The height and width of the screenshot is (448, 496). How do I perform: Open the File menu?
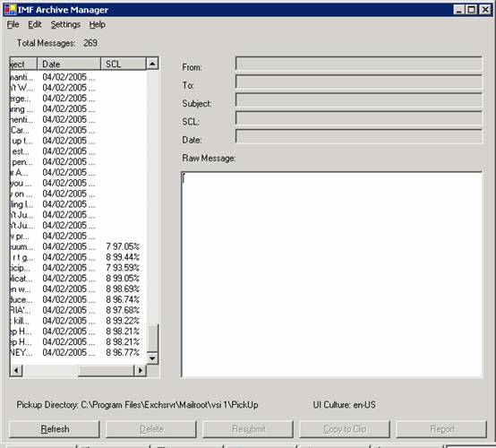click(13, 24)
